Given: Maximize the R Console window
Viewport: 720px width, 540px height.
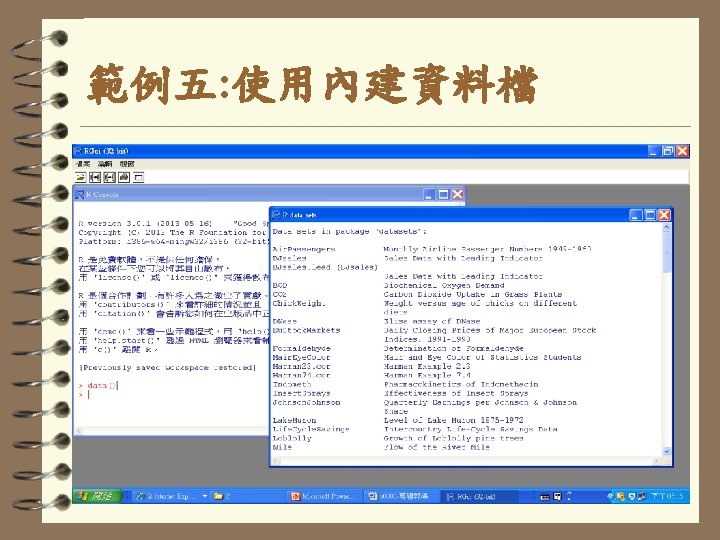Looking at the screenshot, I should (443, 194).
